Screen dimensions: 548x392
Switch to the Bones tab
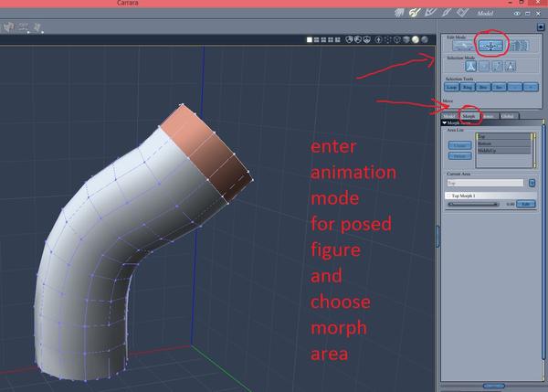(x=489, y=116)
